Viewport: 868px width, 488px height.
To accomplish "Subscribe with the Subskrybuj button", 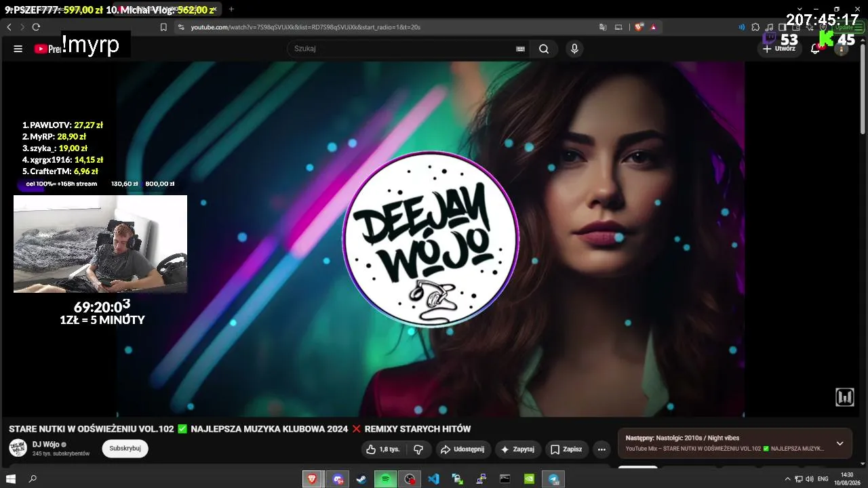I will tap(125, 448).
